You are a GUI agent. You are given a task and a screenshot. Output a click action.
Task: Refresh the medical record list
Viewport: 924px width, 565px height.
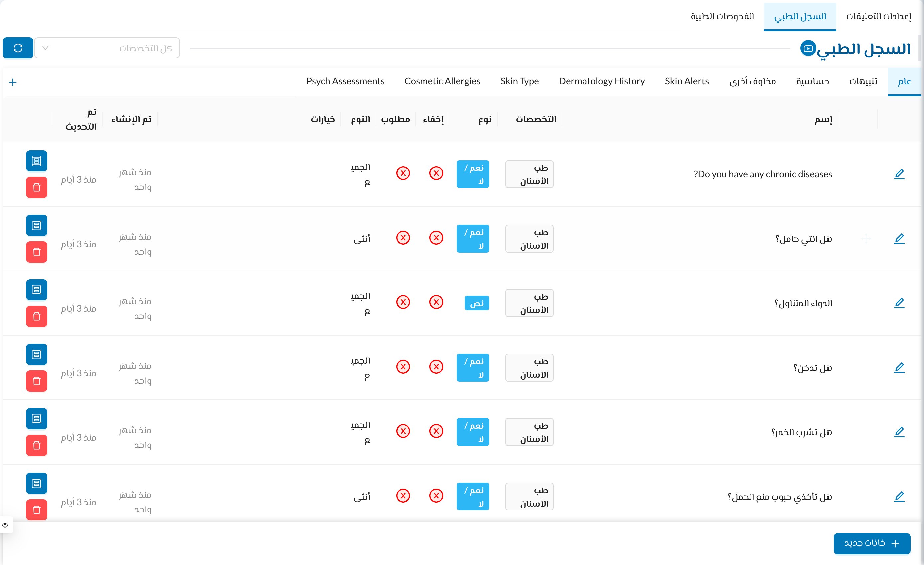[18, 48]
